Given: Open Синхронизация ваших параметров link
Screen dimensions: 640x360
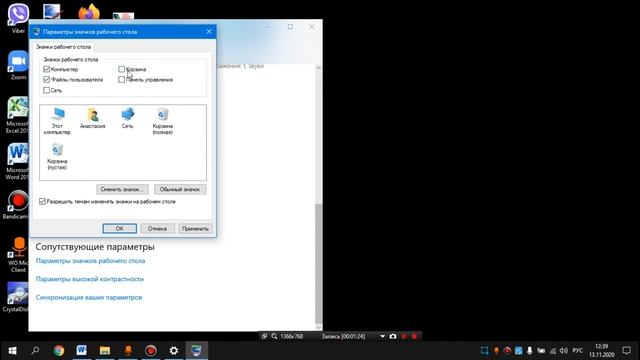Looking at the screenshot, I should [89, 298].
